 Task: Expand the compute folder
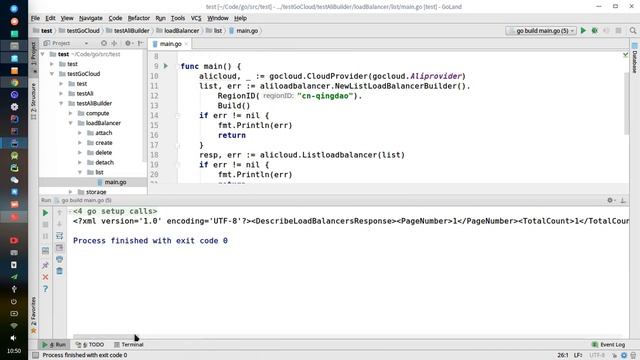(x=70, y=113)
